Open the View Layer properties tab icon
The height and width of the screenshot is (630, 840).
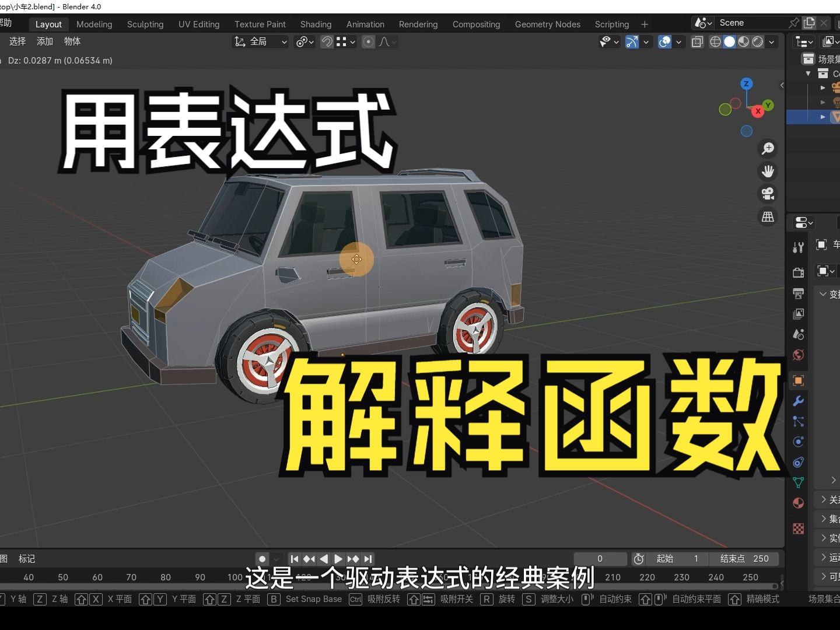[x=799, y=314]
